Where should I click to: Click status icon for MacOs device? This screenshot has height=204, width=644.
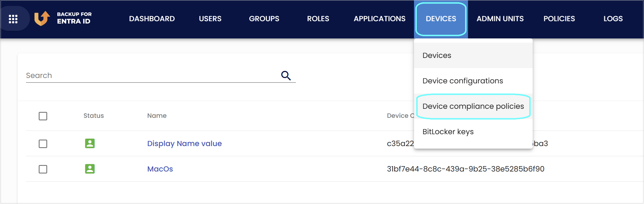pyautogui.click(x=90, y=169)
